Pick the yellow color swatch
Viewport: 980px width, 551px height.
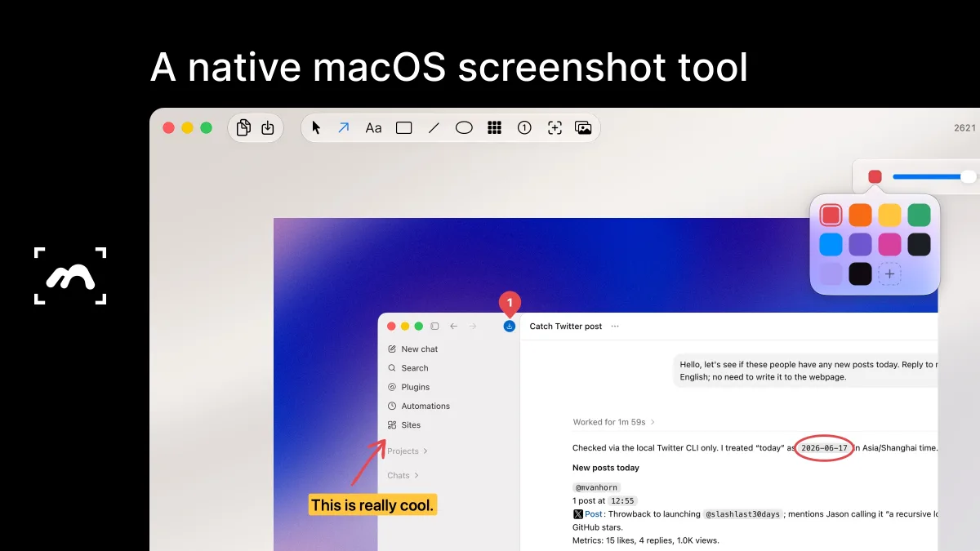pos(889,215)
